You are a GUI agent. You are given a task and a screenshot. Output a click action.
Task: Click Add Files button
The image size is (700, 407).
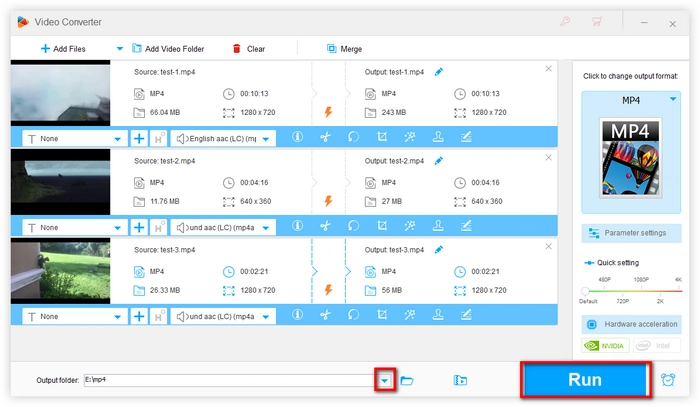coord(63,49)
